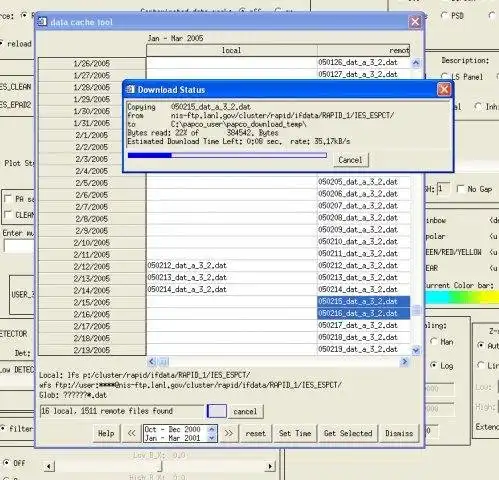Click the 2/19/2005 date row
Image resolution: width=499 pixels, height=480 pixels.
coord(92,350)
